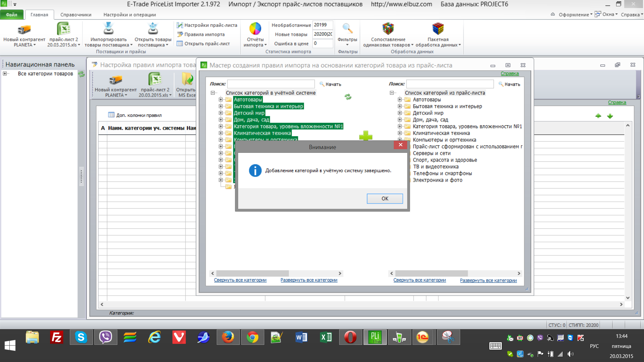
Task: Click the Windows Start button
Action: coord(10,346)
